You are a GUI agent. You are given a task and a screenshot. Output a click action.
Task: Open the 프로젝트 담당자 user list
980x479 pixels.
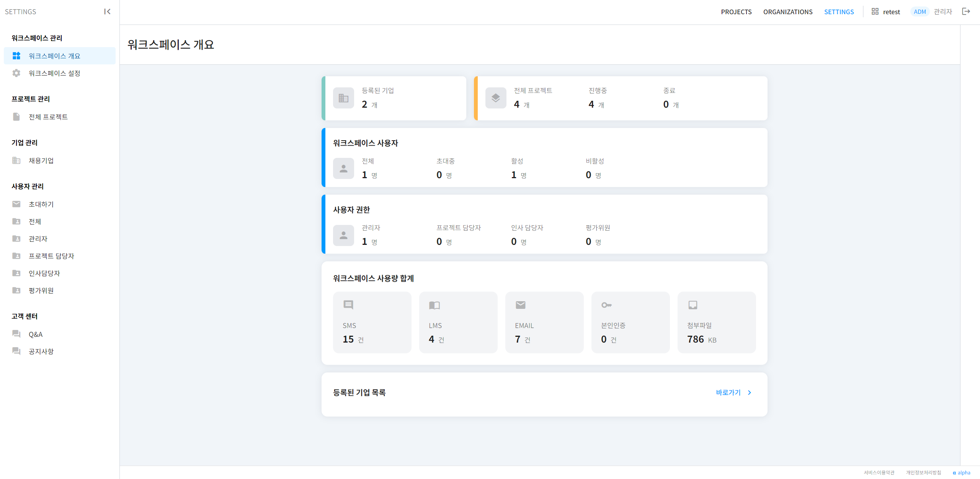pyautogui.click(x=51, y=256)
